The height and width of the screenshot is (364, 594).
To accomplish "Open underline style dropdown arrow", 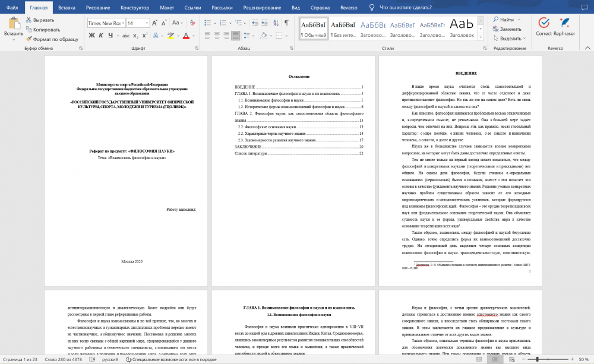I will pos(118,36).
